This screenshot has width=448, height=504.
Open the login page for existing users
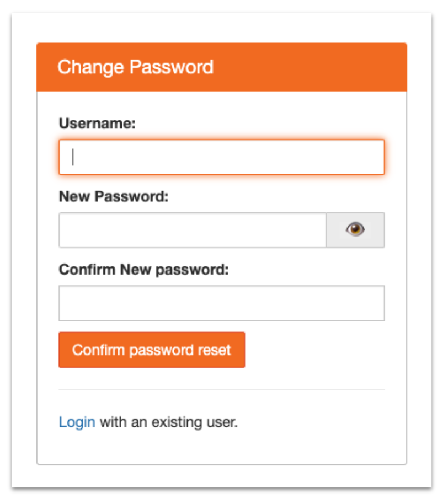tap(76, 422)
